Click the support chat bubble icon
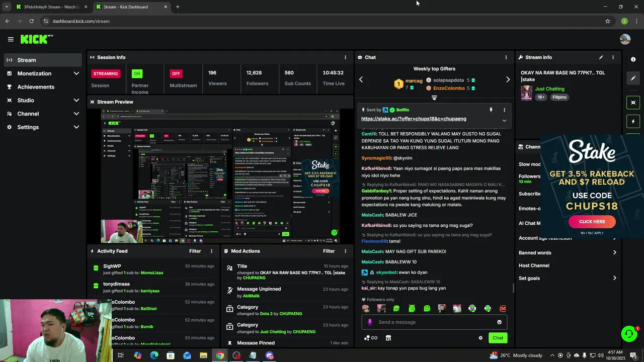 [629, 334]
